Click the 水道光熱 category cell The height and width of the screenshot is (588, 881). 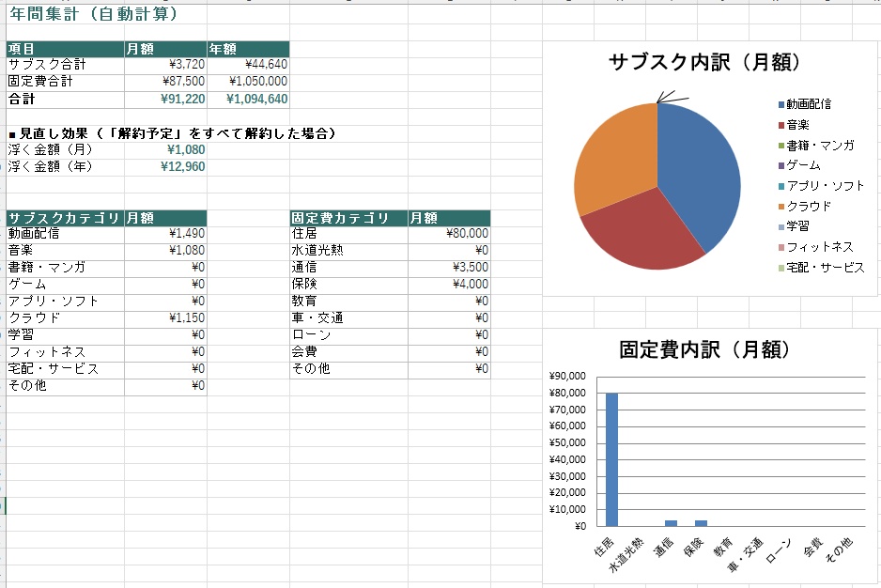click(x=348, y=251)
